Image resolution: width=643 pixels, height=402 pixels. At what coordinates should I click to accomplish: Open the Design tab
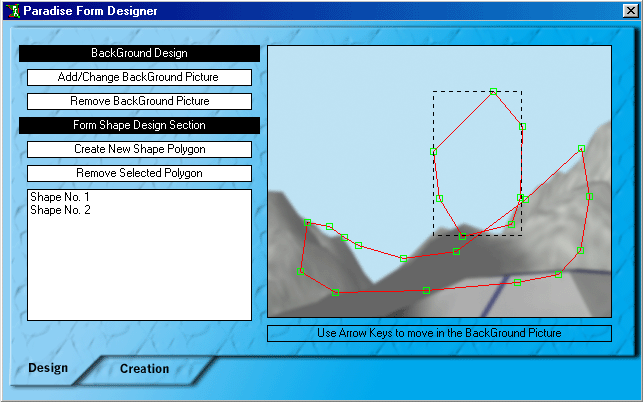[48, 368]
